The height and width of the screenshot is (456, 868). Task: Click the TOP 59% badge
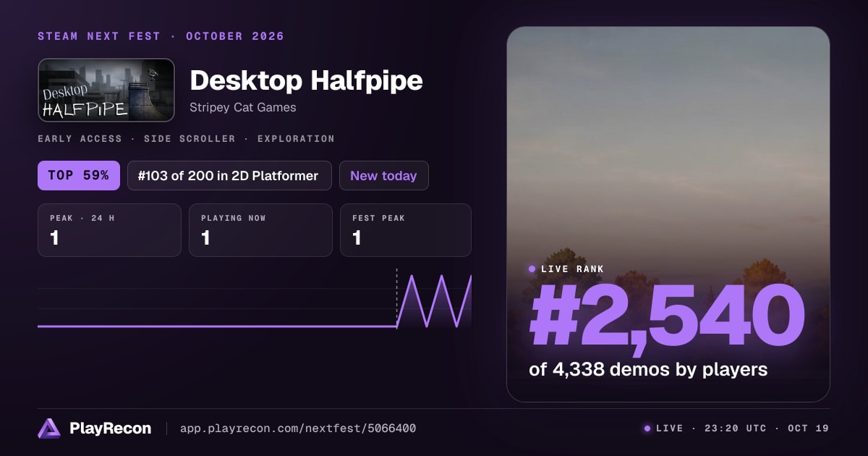click(x=79, y=176)
